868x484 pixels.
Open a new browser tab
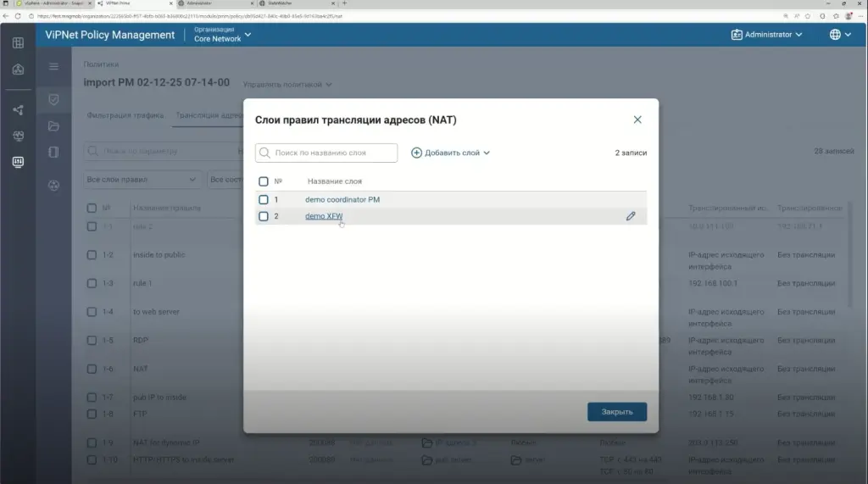344,3
